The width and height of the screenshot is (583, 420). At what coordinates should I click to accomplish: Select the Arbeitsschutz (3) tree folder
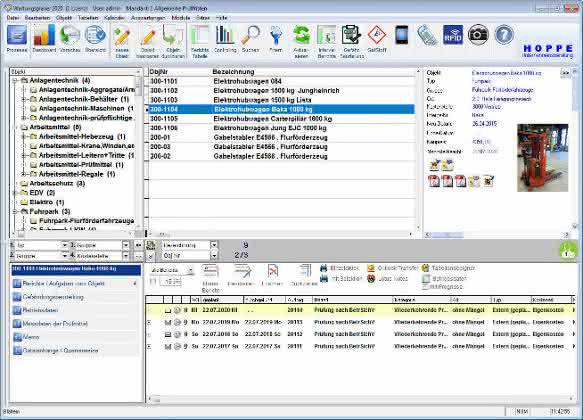(57, 183)
